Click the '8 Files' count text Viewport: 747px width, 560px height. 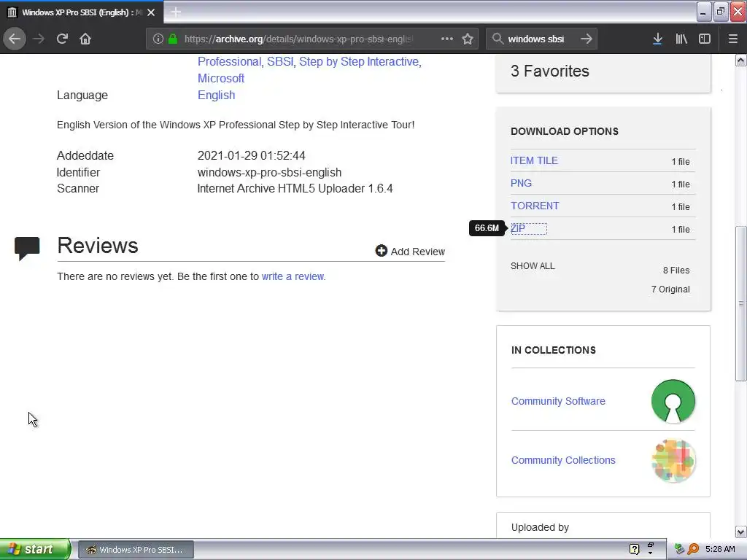click(x=676, y=270)
